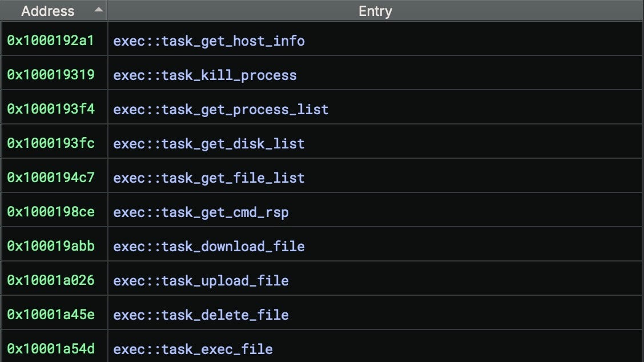Select the exec::task_get_host_info entry

(209, 41)
